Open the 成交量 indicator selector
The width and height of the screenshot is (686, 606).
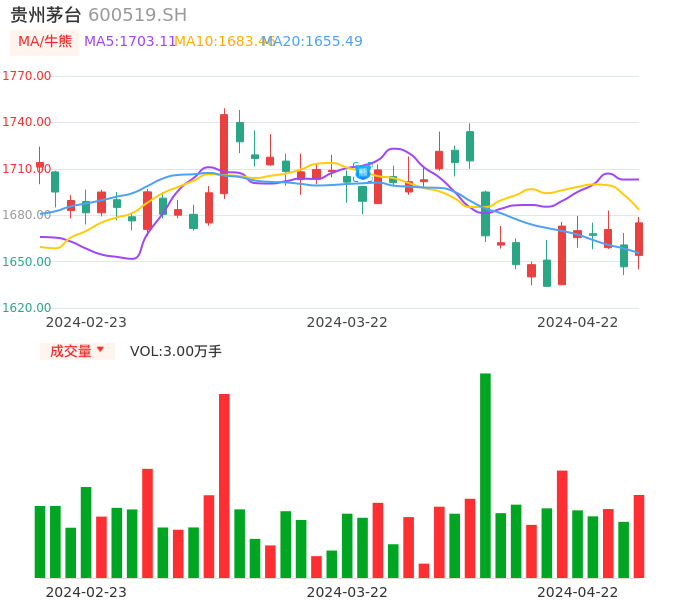point(70,351)
